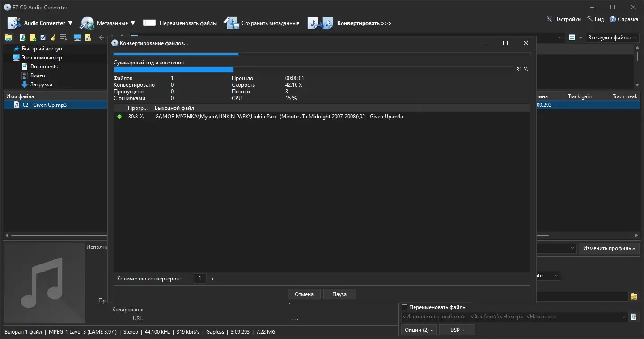Click the add files icon
The height and width of the screenshot is (339, 644).
pos(22,38)
